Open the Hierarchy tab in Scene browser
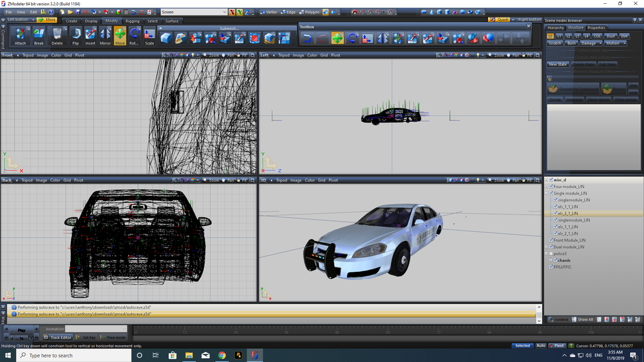 click(555, 28)
